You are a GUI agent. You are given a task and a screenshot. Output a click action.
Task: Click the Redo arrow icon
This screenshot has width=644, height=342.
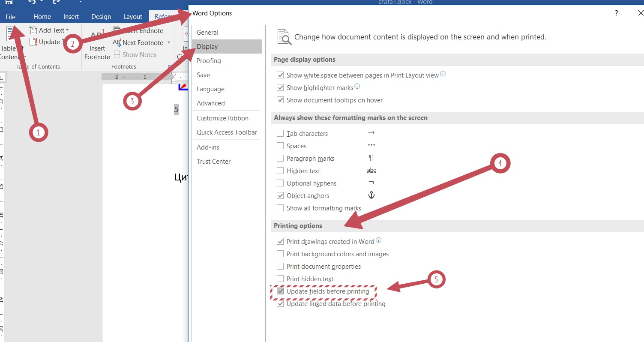coord(56,2)
